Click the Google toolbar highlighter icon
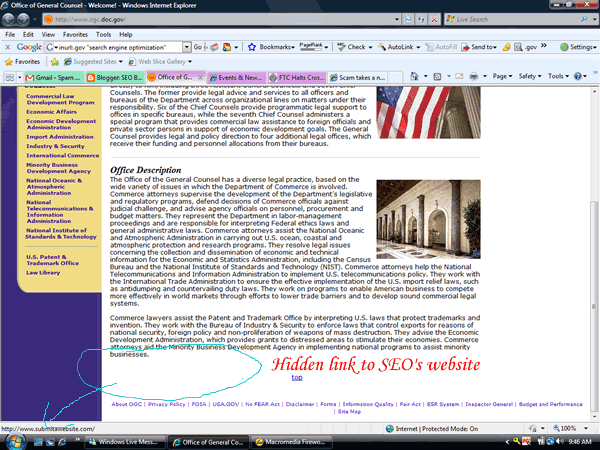Viewport: 600px width, 450px height. coord(506,47)
